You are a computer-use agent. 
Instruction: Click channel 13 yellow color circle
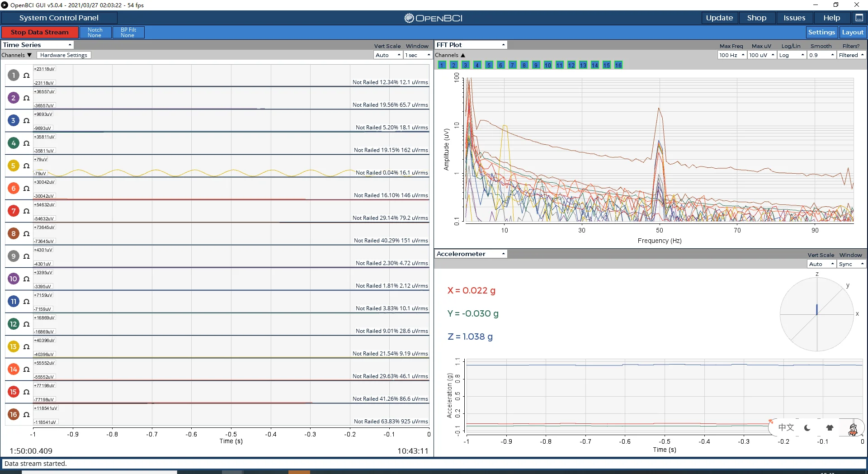coord(14,346)
